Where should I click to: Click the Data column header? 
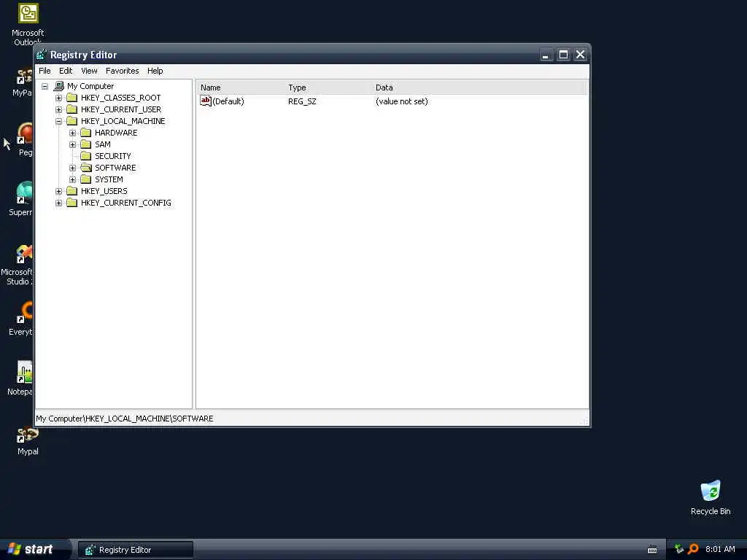click(x=480, y=87)
